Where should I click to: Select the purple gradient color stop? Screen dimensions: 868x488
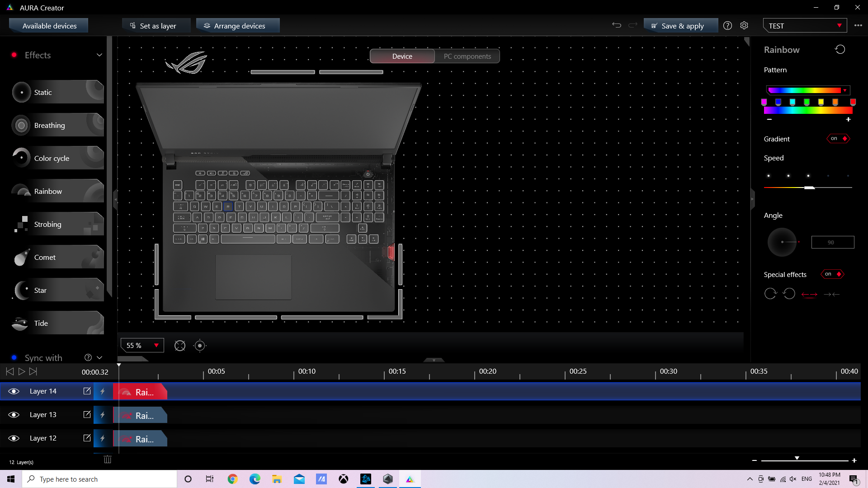(764, 102)
